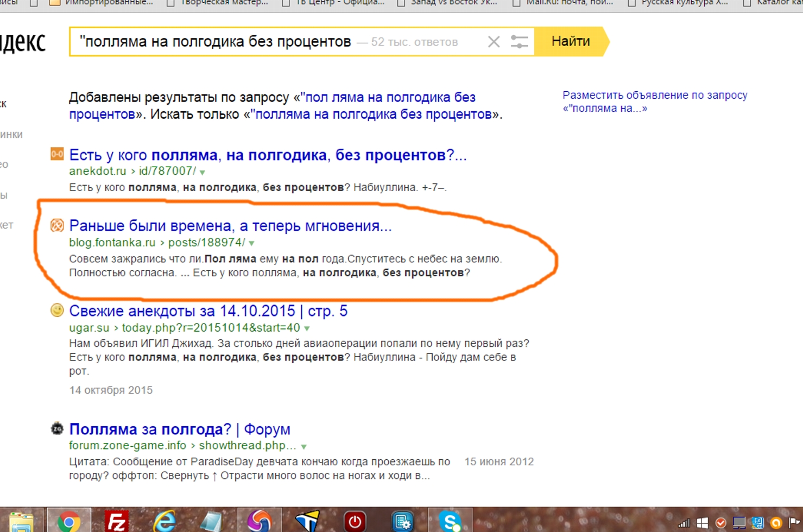Switch to Google Chrome in the taskbar
Screen dimensions: 803x532
click(x=68, y=521)
